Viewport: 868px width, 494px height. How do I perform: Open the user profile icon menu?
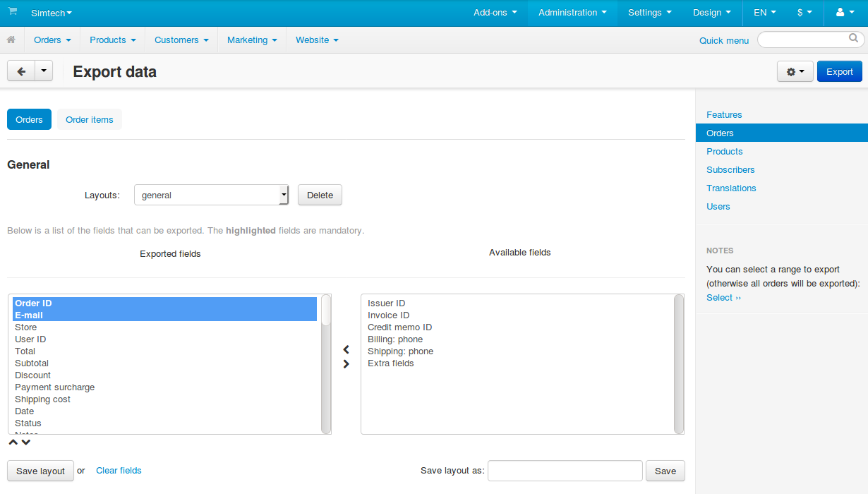(845, 13)
